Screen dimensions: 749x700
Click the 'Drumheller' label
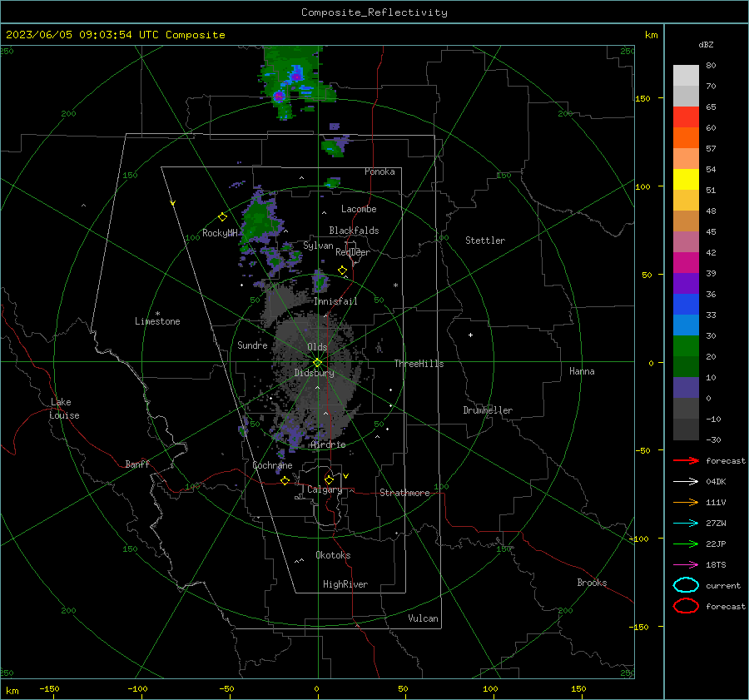click(x=488, y=410)
